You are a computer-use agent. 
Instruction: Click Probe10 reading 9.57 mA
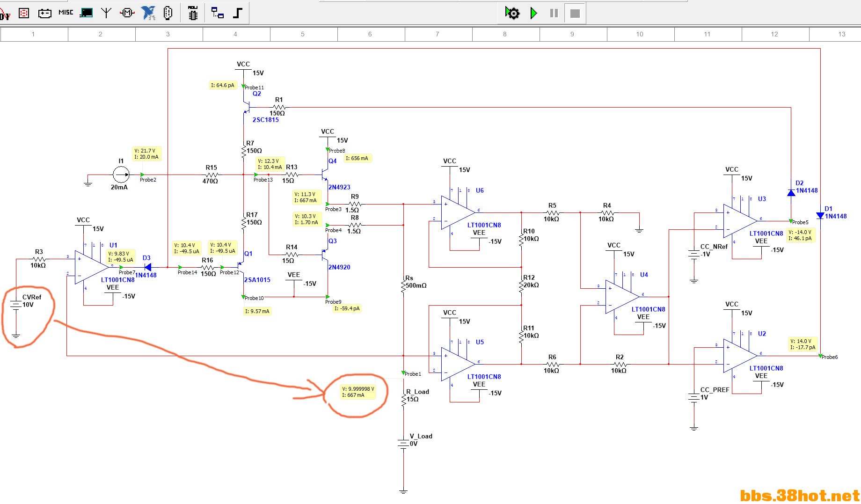257,311
